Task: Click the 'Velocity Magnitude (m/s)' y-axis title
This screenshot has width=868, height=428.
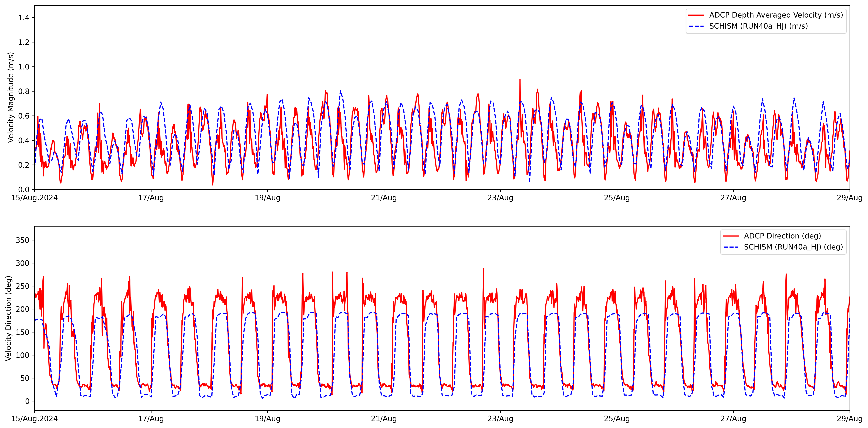Action: click(x=11, y=97)
